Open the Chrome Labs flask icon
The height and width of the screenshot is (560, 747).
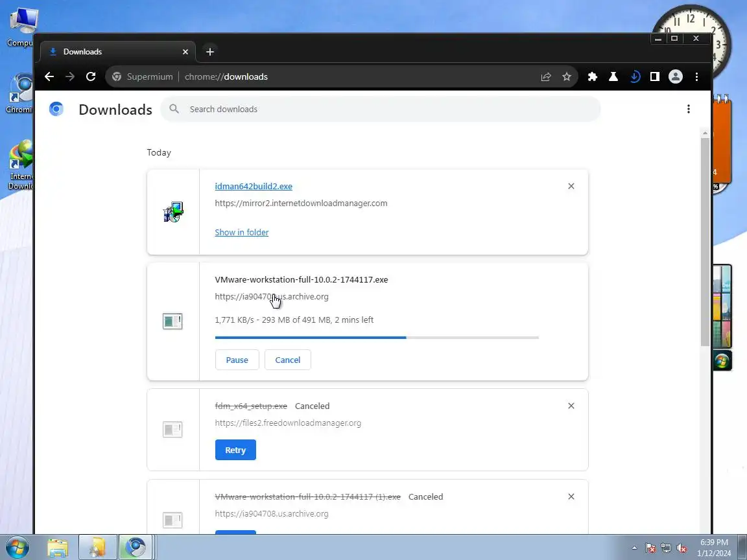(613, 76)
